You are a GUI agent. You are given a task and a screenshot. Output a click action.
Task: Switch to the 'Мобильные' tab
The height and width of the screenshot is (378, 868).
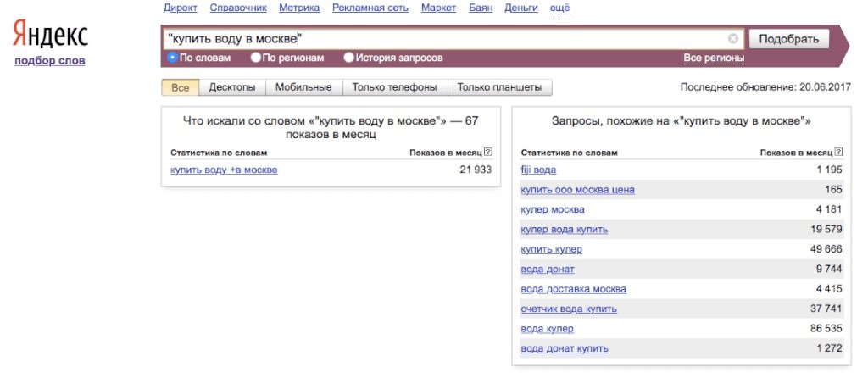click(x=304, y=87)
